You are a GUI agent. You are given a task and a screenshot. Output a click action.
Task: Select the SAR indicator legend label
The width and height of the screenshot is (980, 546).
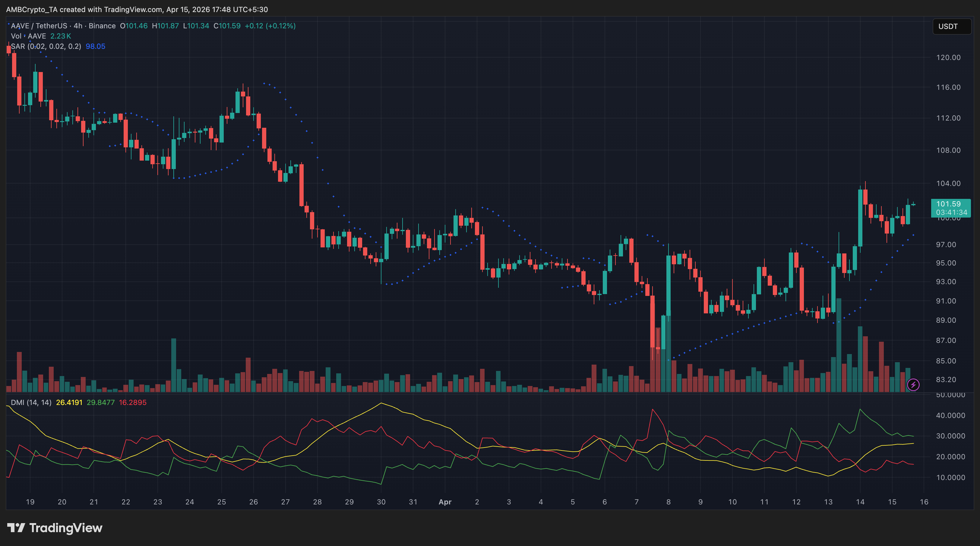pyautogui.click(x=46, y=46)
